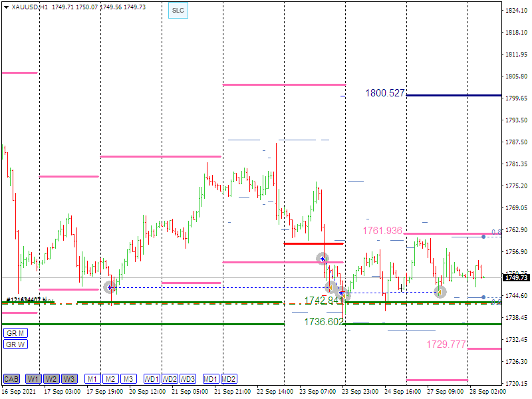Select the M1 button
This screenshot has height=399, width=532.
92,379
